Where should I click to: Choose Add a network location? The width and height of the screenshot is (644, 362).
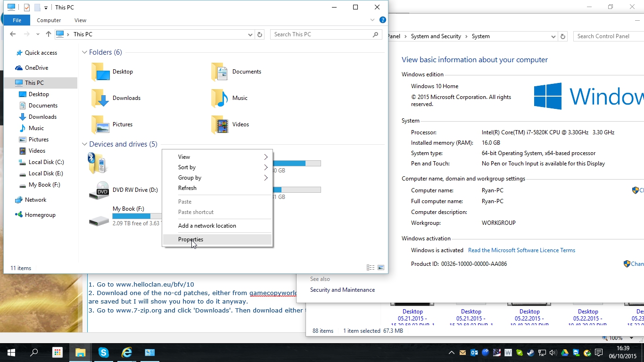217,226
